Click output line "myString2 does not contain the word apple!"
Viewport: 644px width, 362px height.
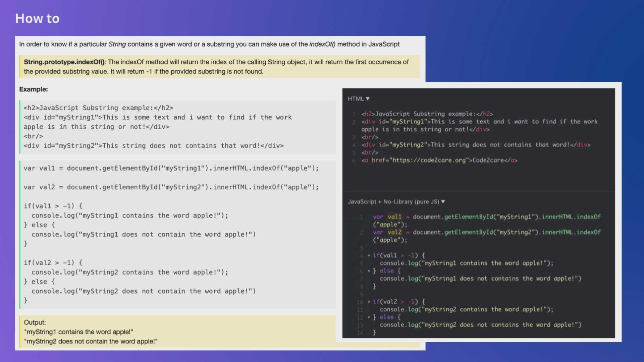pos(91,341)
